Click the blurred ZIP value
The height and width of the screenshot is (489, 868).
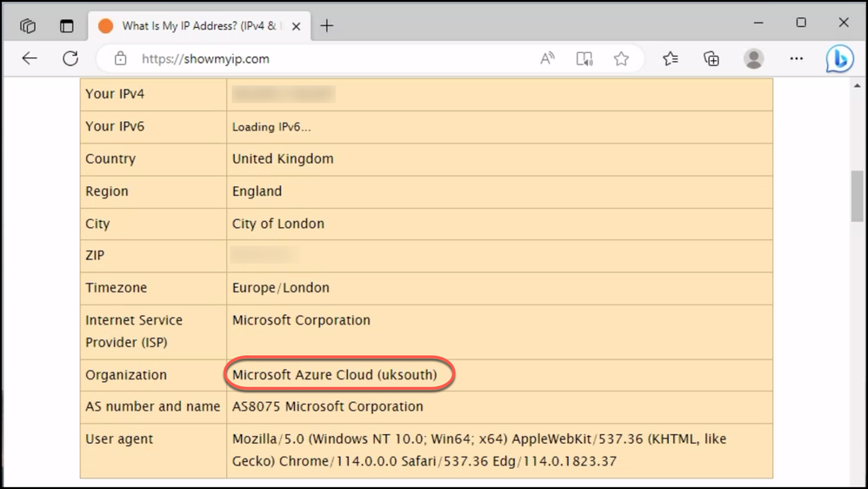point(264,255)
